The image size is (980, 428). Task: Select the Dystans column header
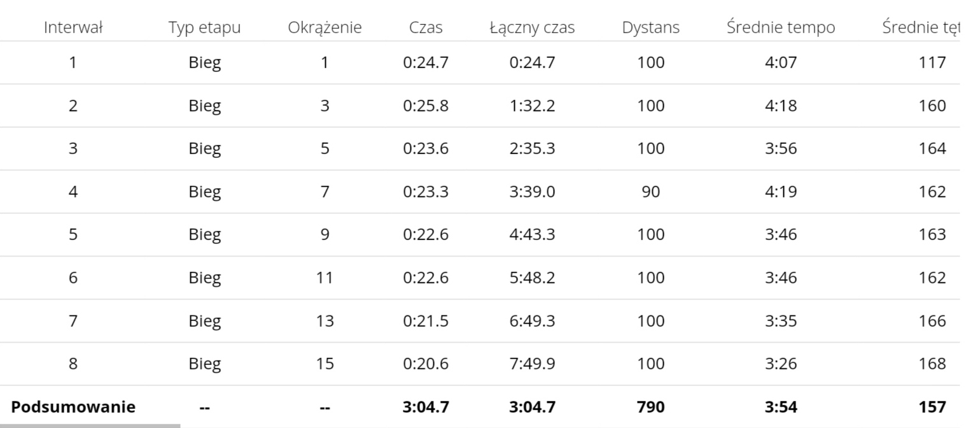click(651, 28)
